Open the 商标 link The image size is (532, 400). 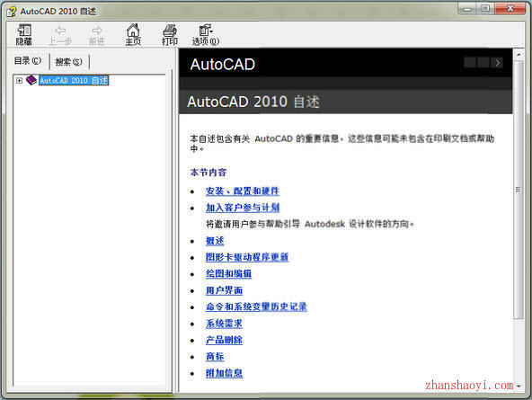215,357
